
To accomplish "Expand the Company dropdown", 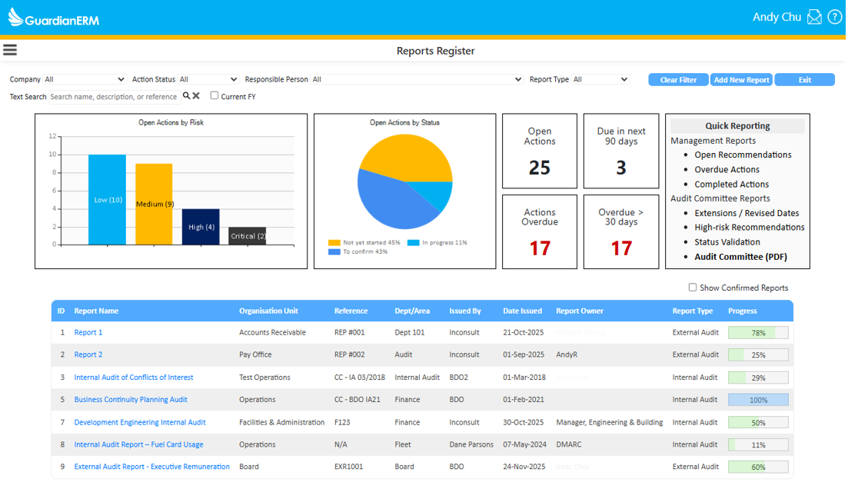I will [x=85, y=79].
